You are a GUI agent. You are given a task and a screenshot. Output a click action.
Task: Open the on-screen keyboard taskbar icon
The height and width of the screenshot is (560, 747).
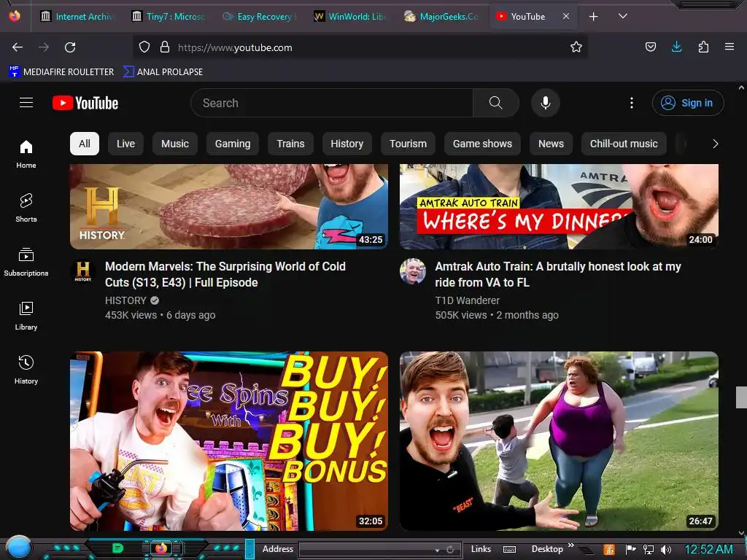pyautogui.click(x=509, y=550)
